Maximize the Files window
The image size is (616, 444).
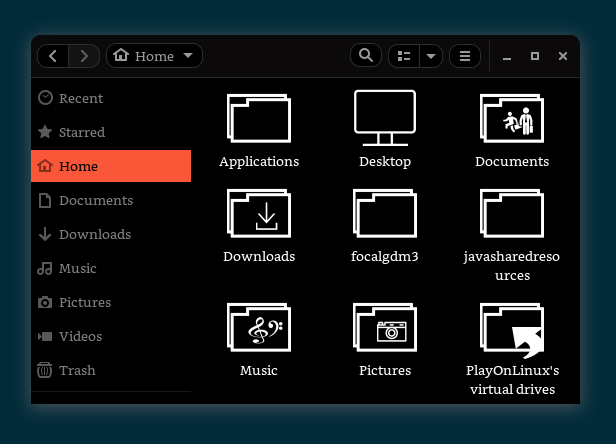(535, 56)
